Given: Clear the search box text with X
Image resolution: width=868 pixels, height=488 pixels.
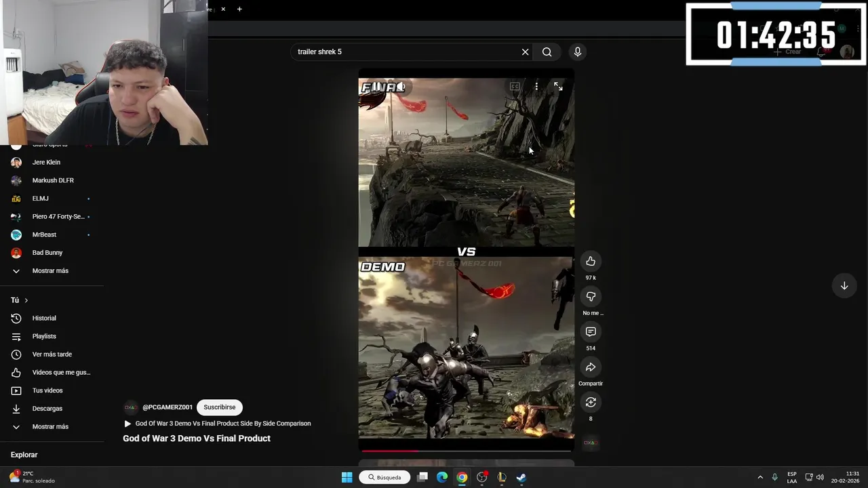Looking at the screenshot, I should [525, 52].
